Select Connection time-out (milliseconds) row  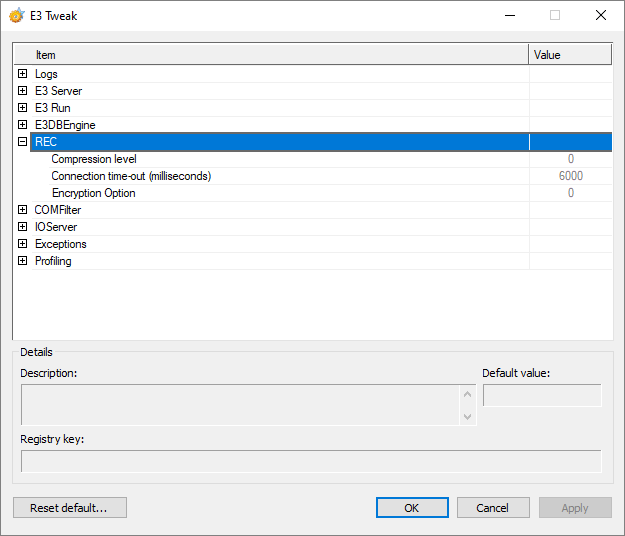pos(131,176)
